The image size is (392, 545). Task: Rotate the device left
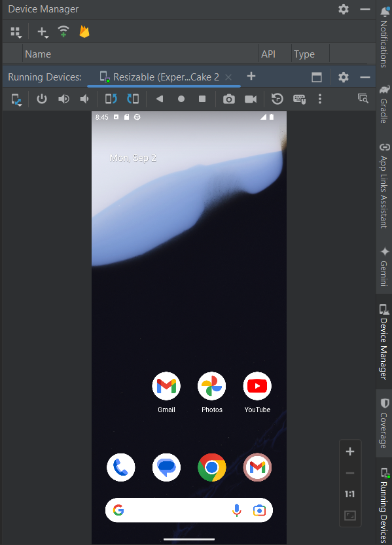click(x=111, y=99)
